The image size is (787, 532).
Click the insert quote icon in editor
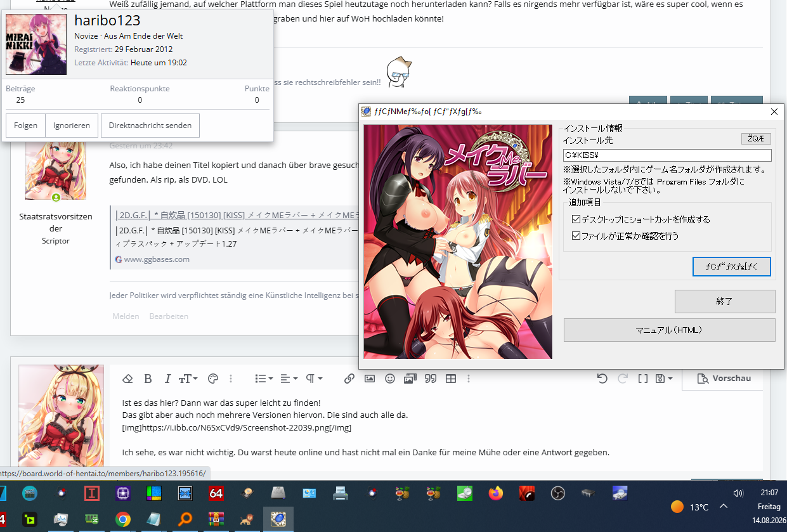click(x=431, y=379)
